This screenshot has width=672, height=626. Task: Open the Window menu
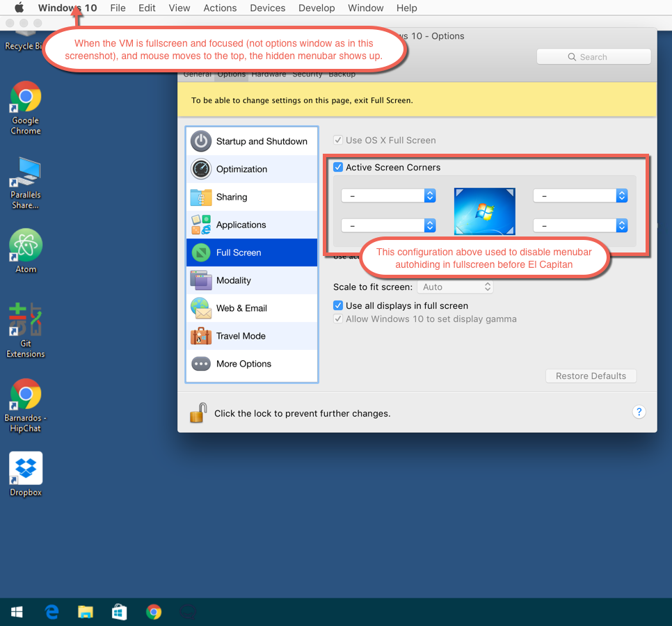366,8
